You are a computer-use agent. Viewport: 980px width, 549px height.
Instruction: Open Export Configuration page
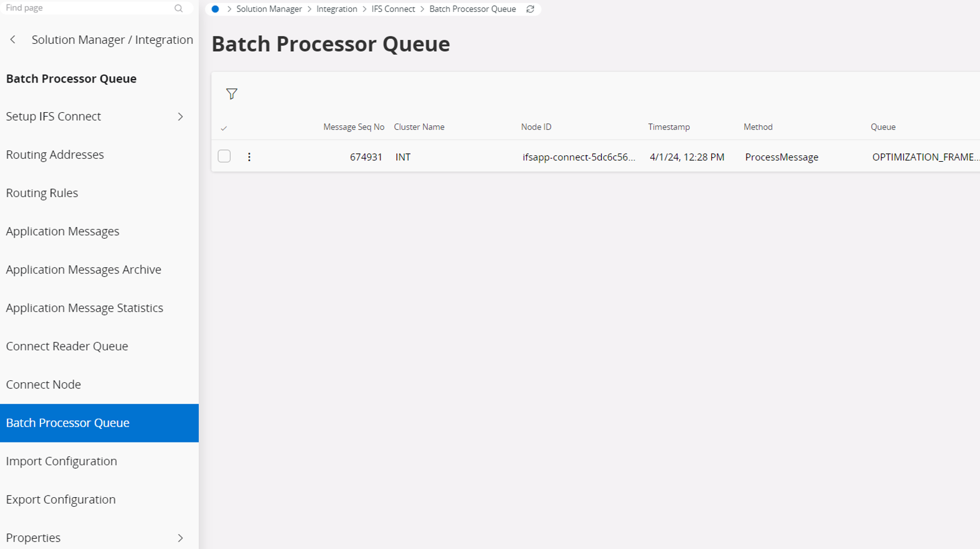click(61, 499)
